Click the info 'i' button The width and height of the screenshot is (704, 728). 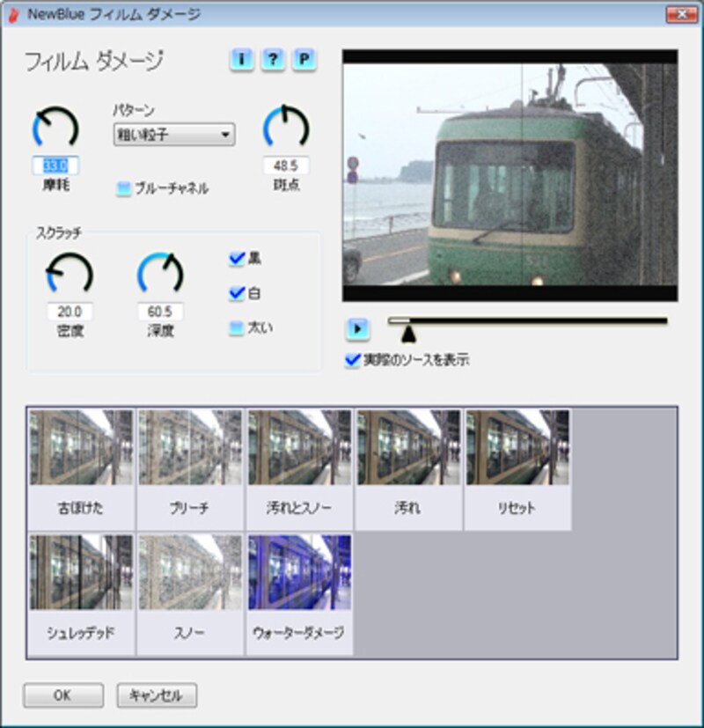241,60
